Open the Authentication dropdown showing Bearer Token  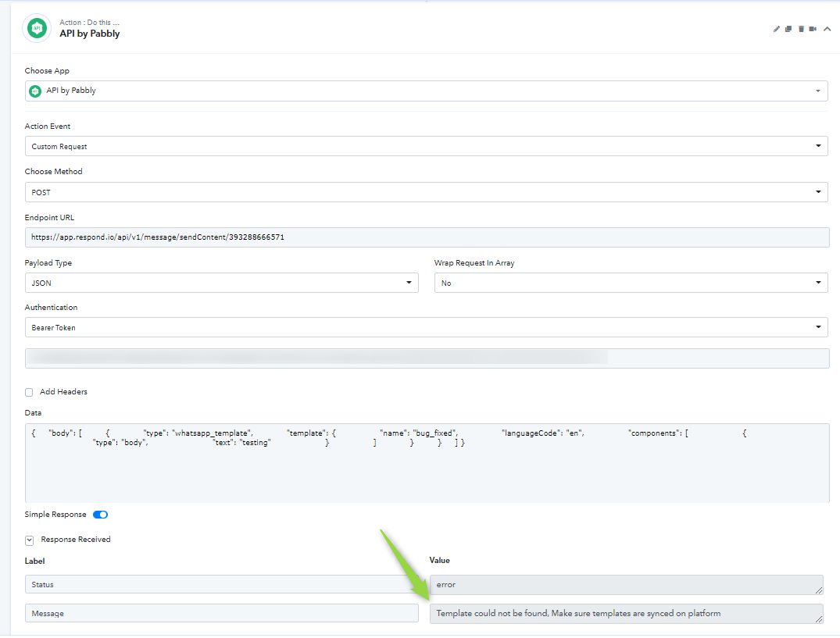coord(427,327)
